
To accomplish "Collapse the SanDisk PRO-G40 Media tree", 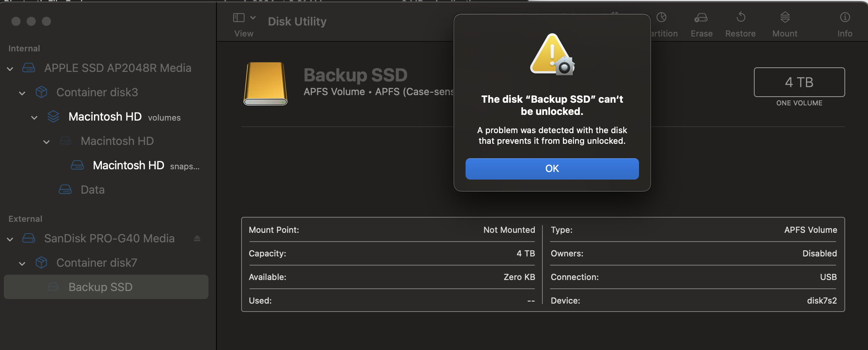I will point(10,239).
